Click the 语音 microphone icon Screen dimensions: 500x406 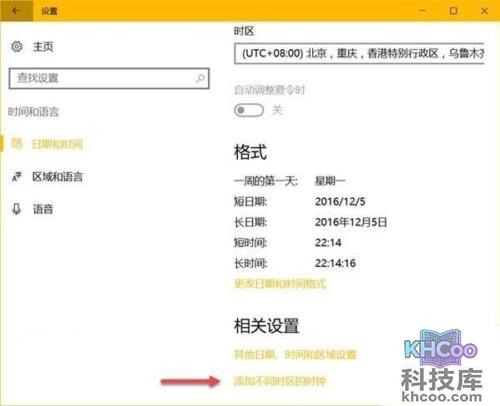point(17,209)
